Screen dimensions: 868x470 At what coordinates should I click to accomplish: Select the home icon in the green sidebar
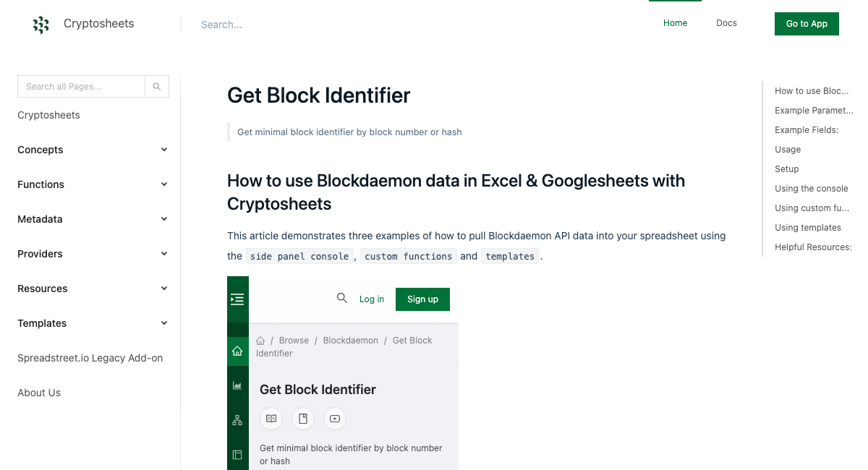click(237, 351)
